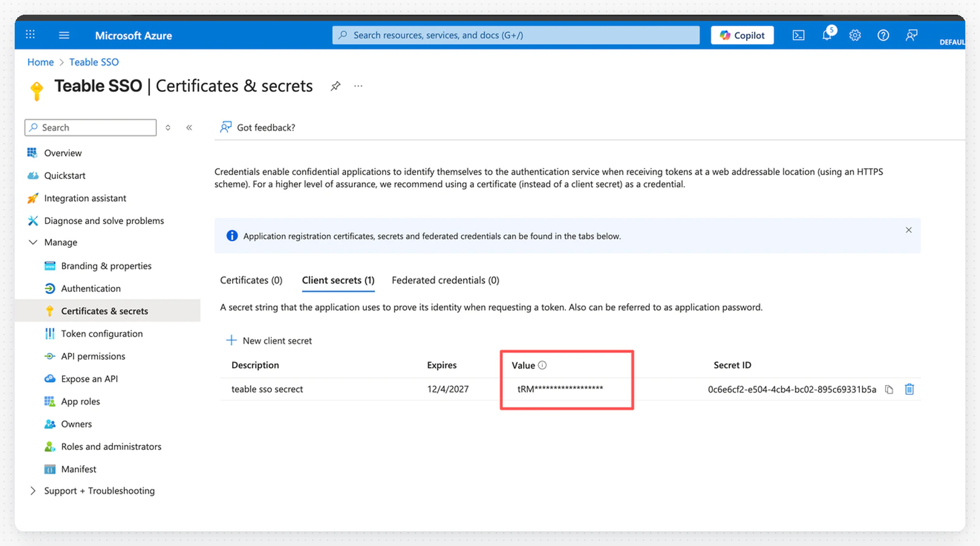Go to Home breadcrumb
The height and width of the screenshot is (546, 980).
(x=40, y=62)
